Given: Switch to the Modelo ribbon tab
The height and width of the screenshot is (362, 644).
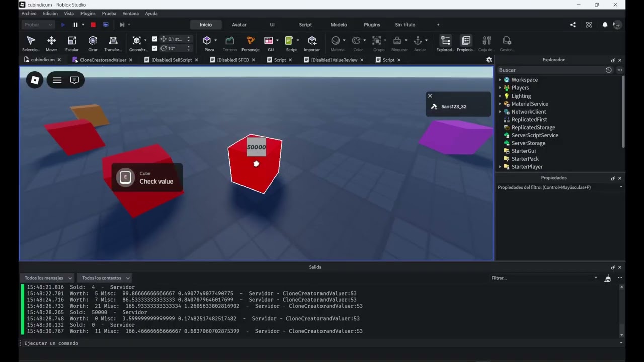Looking at the screenshot, I should 339,25.
